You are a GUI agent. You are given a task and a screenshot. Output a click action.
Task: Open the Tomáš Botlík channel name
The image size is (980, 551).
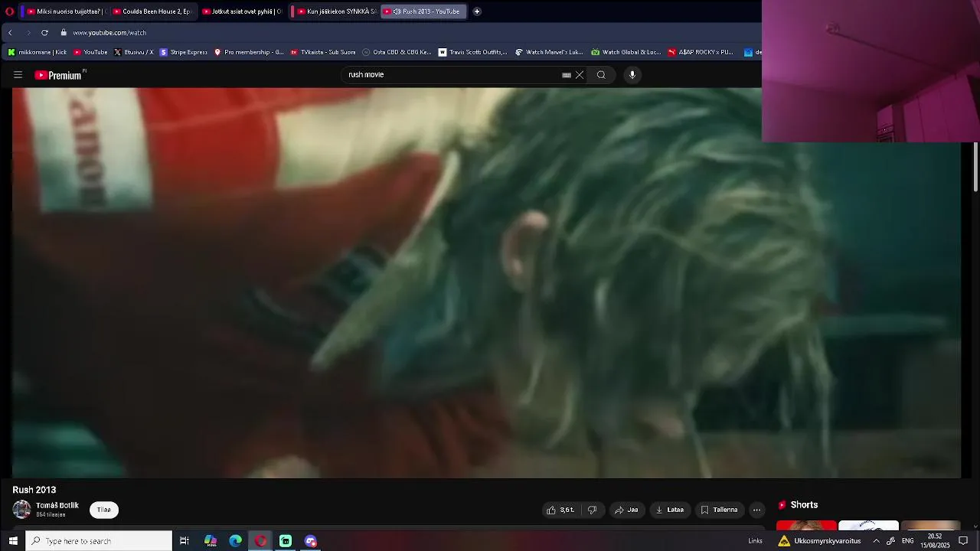[x=57, y=506]
